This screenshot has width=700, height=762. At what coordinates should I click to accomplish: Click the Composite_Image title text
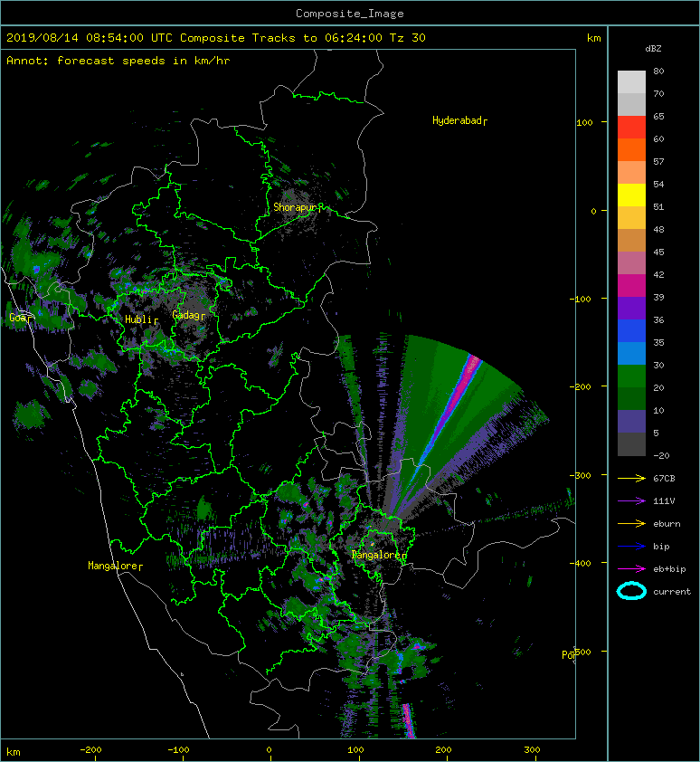pos(350,14)
